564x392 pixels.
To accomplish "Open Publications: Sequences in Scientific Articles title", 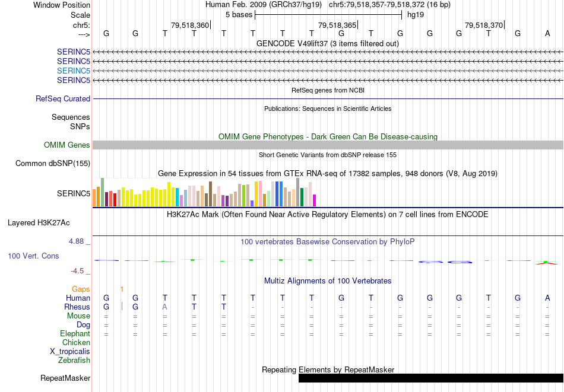I will pyautogui.click(x=328, y=109).
